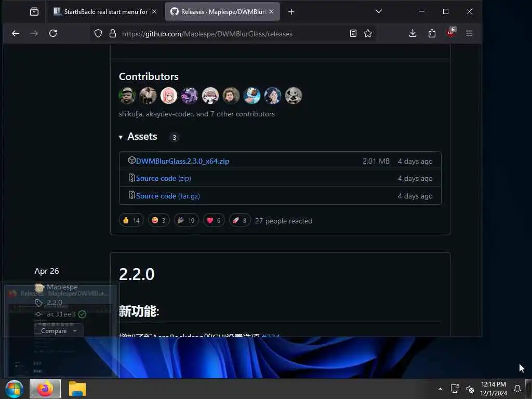Reload the page with the refresh icon
The image size is (532, 399).
pos(53,33)
